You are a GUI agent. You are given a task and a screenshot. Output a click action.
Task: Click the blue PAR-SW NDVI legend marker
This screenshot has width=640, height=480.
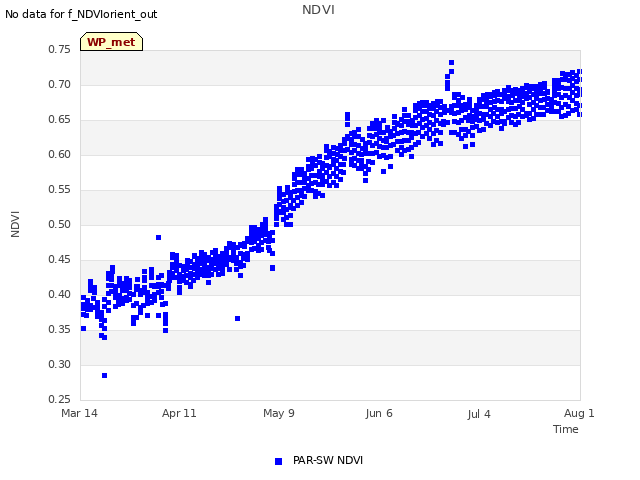[x=278, y=461]
